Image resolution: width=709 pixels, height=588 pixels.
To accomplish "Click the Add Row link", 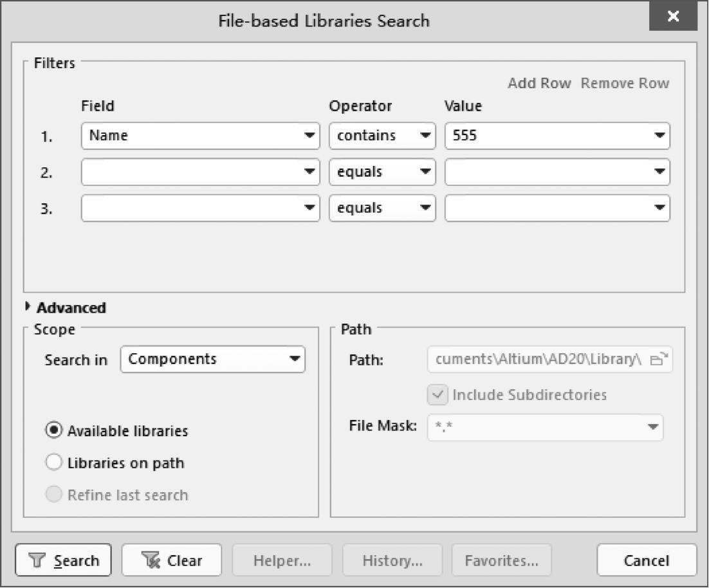I will [539, 84].
